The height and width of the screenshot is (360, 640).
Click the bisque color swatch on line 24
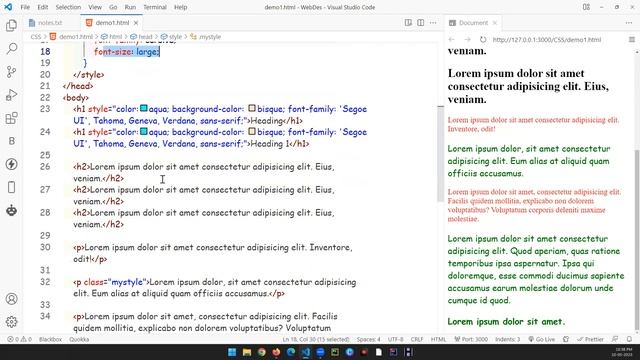252,131
